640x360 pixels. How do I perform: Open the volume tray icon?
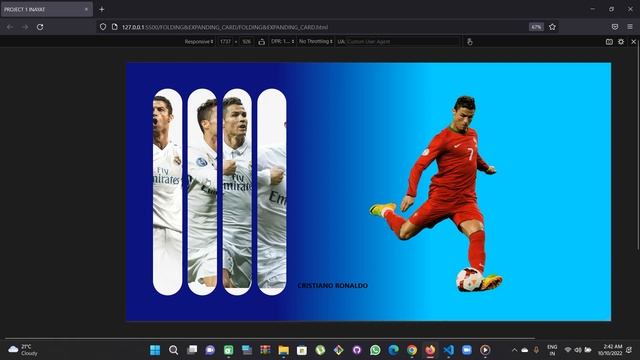tap(578, 350)
